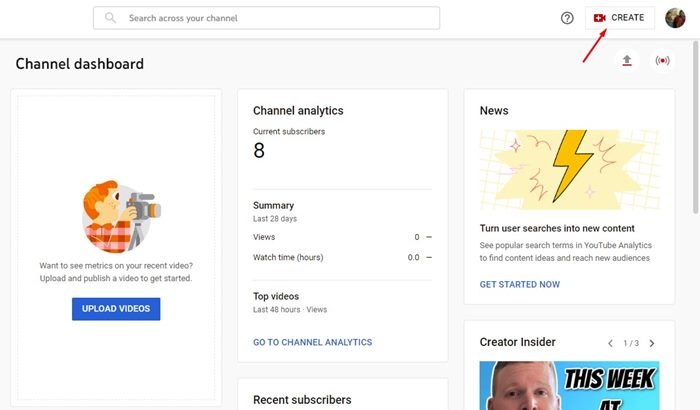The width and height of the screenshot is (700, 410).
Task: Click the Watch time (hours) label
Action: point(288,257)
